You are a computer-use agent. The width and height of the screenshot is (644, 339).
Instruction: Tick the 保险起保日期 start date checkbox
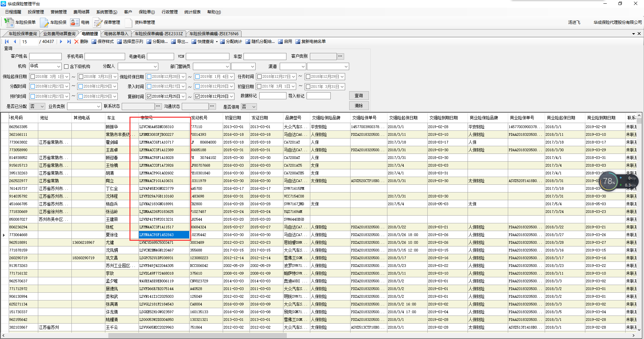(33, 77)
